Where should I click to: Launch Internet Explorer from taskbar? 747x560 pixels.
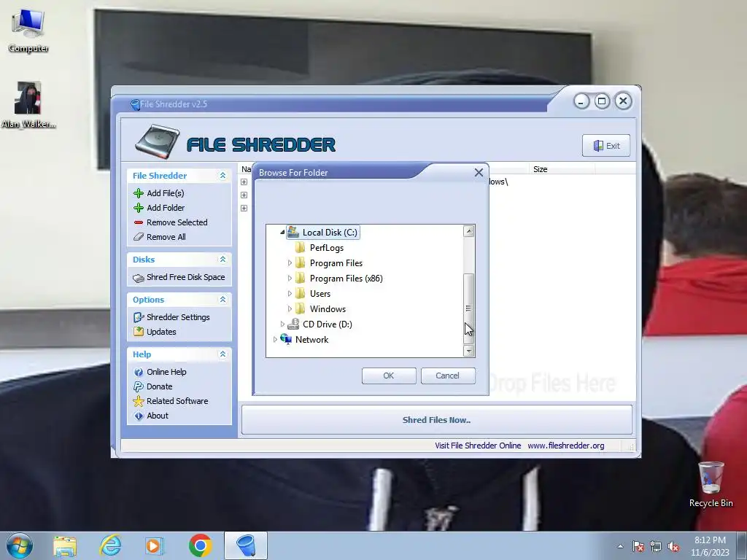point(110,545)
